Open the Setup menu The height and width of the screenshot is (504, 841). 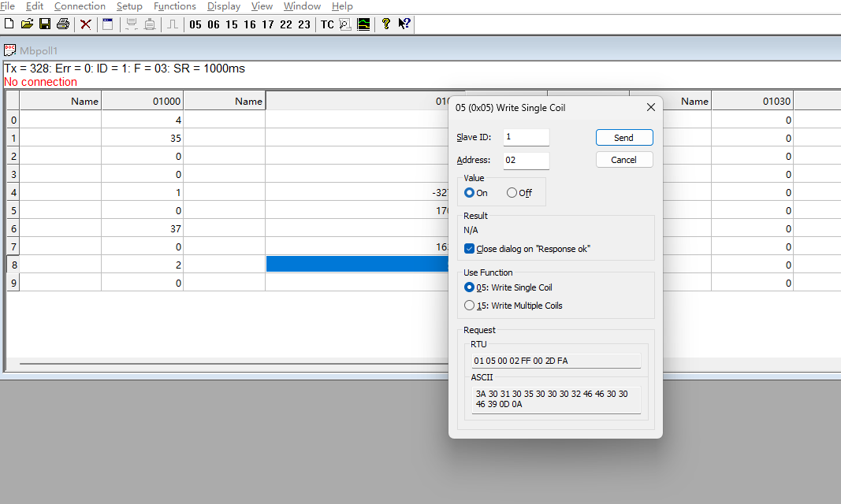coord(129,6)
